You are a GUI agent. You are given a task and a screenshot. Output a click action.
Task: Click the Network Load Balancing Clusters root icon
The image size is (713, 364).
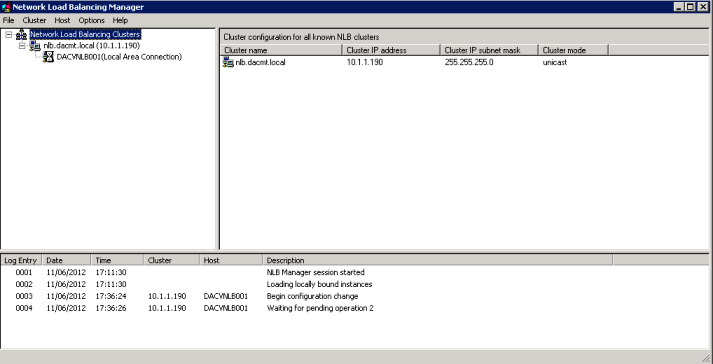pos(21,35)
